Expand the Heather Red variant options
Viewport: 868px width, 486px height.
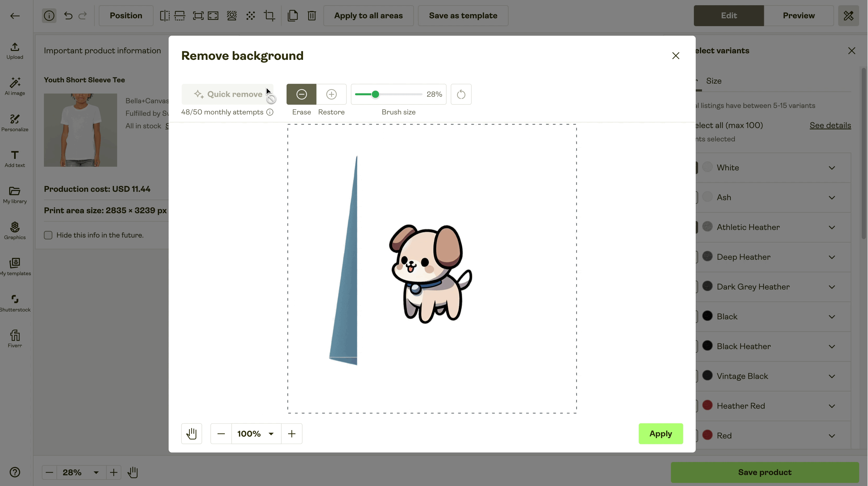pos(831,406)
